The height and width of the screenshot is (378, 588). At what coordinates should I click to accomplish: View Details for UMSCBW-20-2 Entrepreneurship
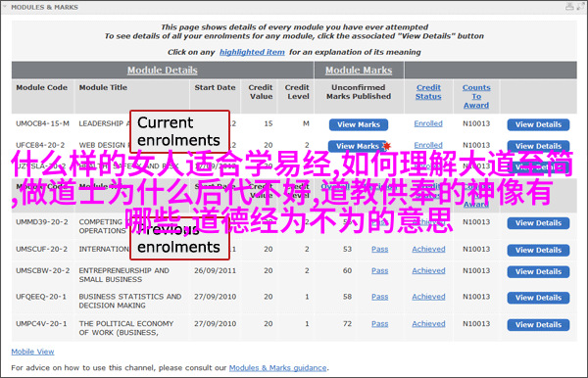(538, 272)
